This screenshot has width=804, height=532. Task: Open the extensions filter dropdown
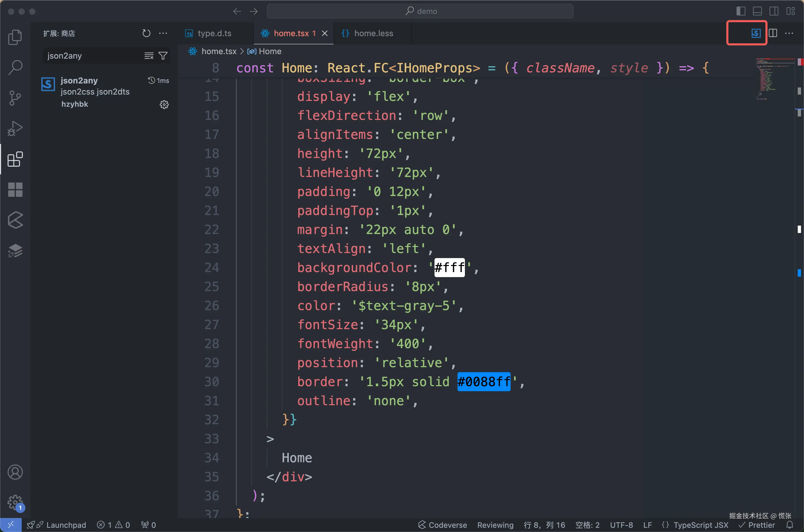click(163, 56)
